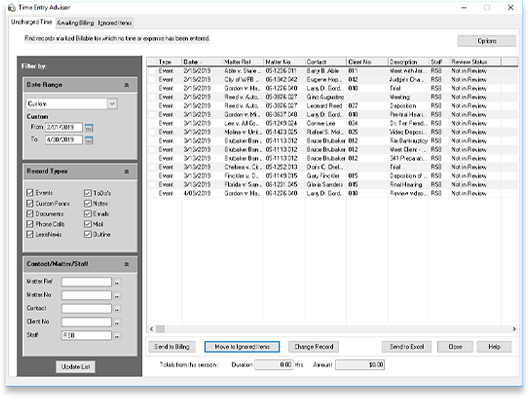
Task: Open the Custom date range dropdown
Action: 112,104
